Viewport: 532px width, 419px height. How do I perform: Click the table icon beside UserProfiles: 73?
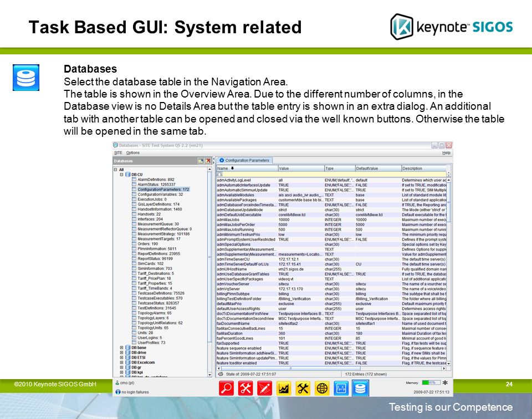tap(134, 343)
